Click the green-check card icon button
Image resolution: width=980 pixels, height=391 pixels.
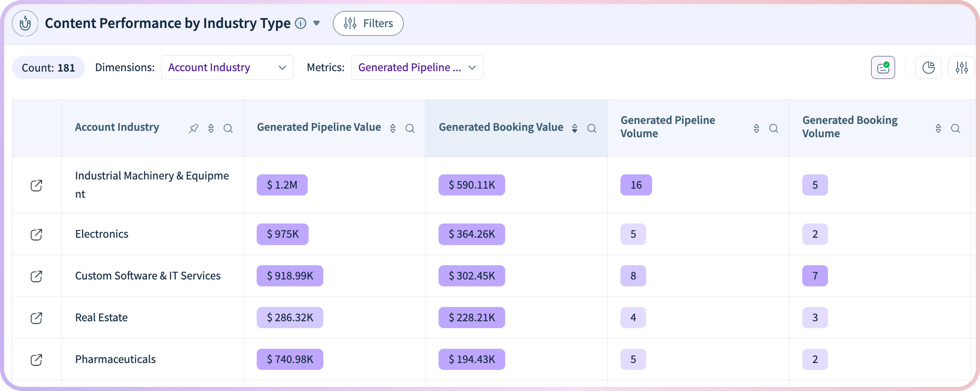coord(883,68)
